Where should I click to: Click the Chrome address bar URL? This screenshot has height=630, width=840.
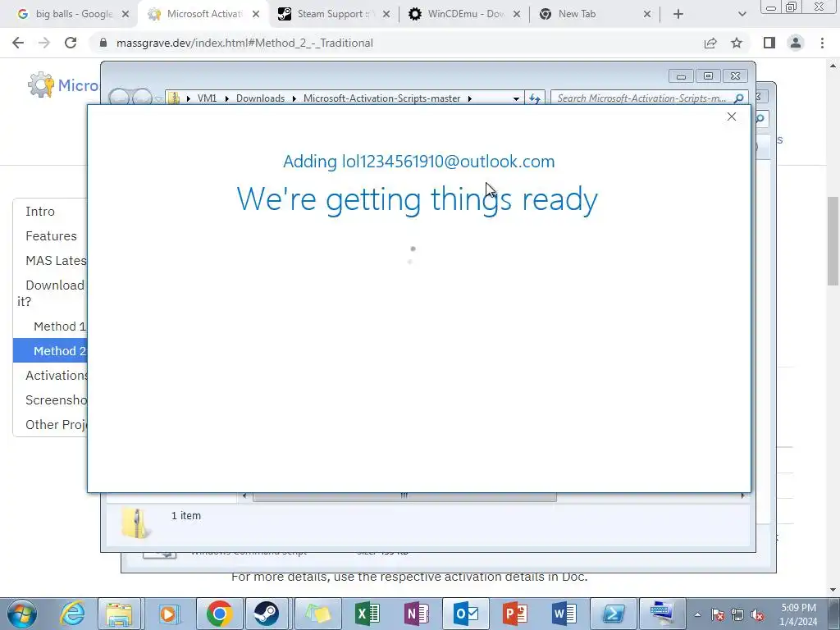(x=244, y=43)
